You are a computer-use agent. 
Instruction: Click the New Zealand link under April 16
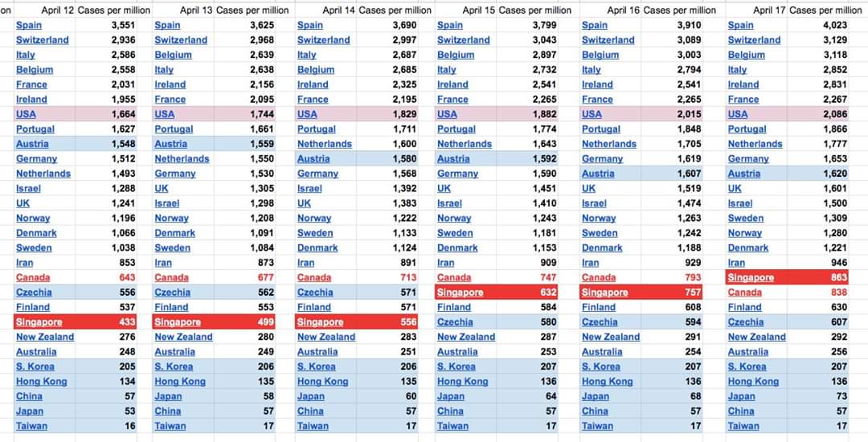pyautogui.click(x=611, y=337)
